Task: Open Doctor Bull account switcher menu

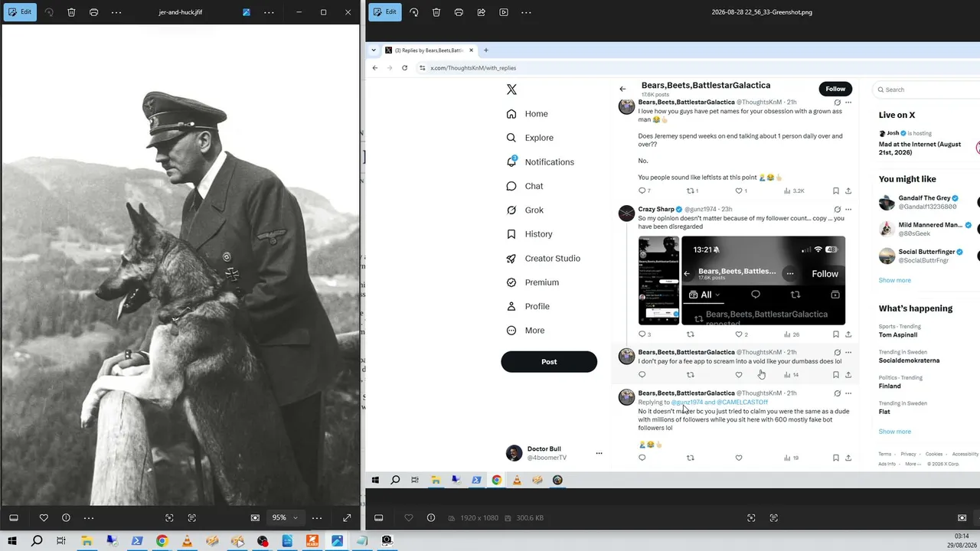Action: pyautogui.click(x=599, y=453)
